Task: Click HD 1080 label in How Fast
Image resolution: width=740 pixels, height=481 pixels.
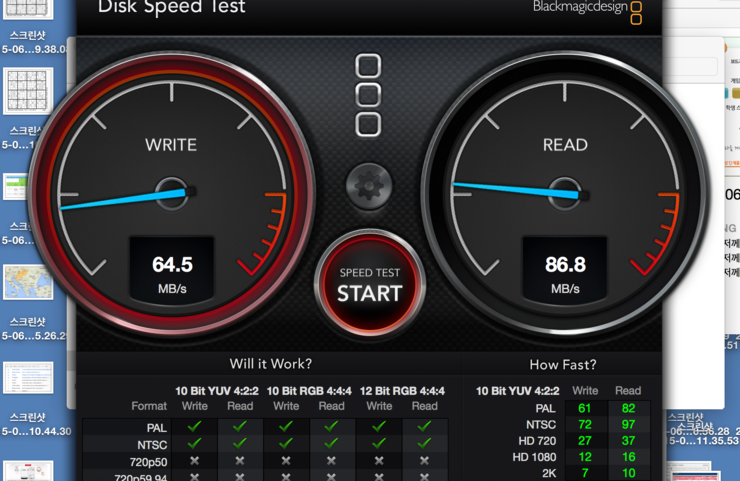Action: [x=534, y=457]
